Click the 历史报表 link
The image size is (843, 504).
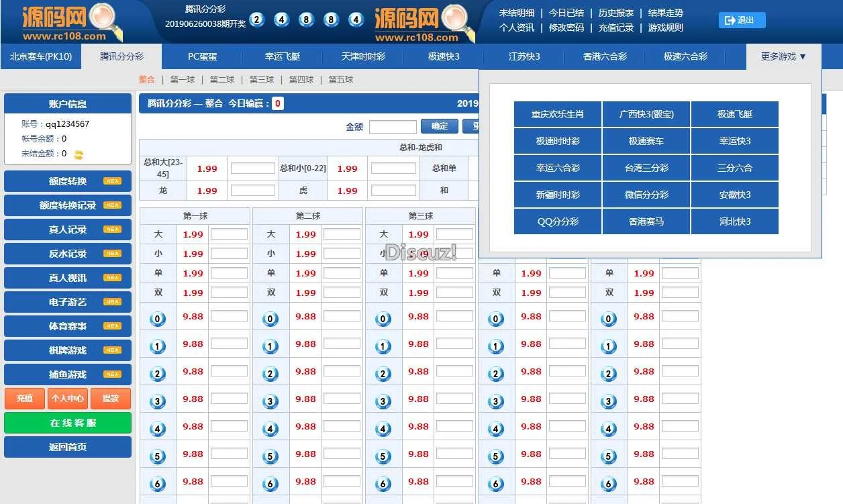click(615, 13)
